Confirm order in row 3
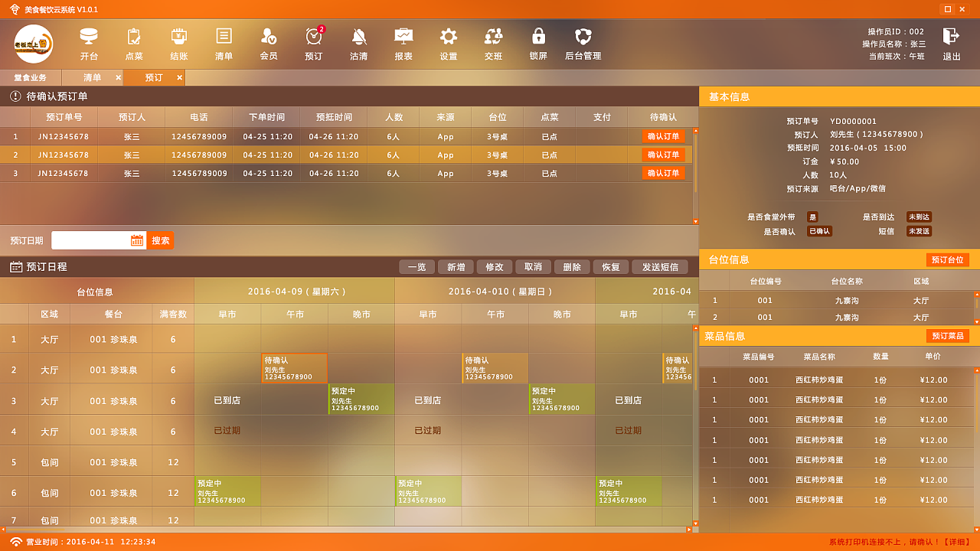This screenshot has width=980, height=551. [664, 174]
